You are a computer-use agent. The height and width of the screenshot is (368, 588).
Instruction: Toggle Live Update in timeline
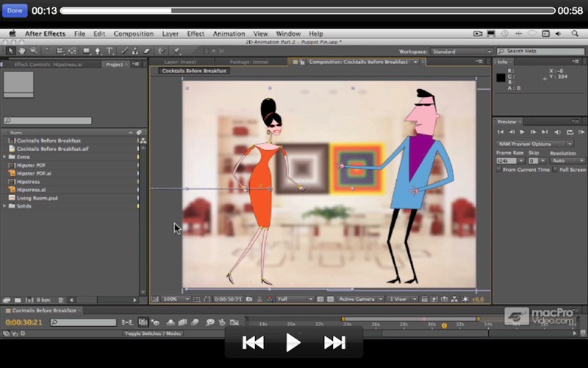(x=143, y=322)
